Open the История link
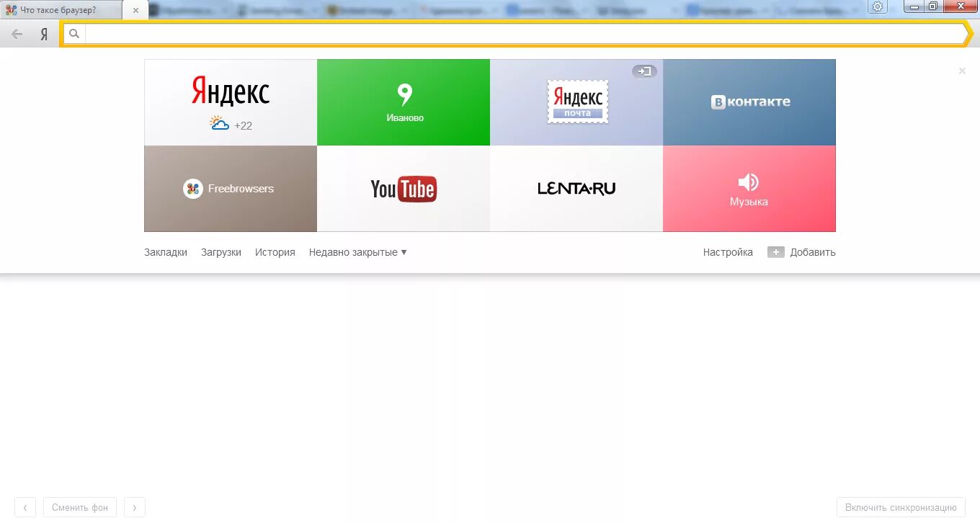 click(275, 252)
